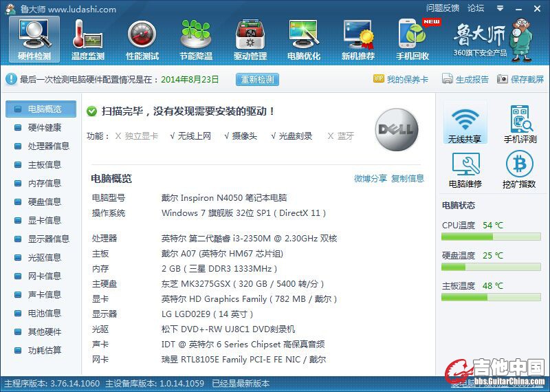Select 显示器信息 in the sidebar

tap(41, 239)
